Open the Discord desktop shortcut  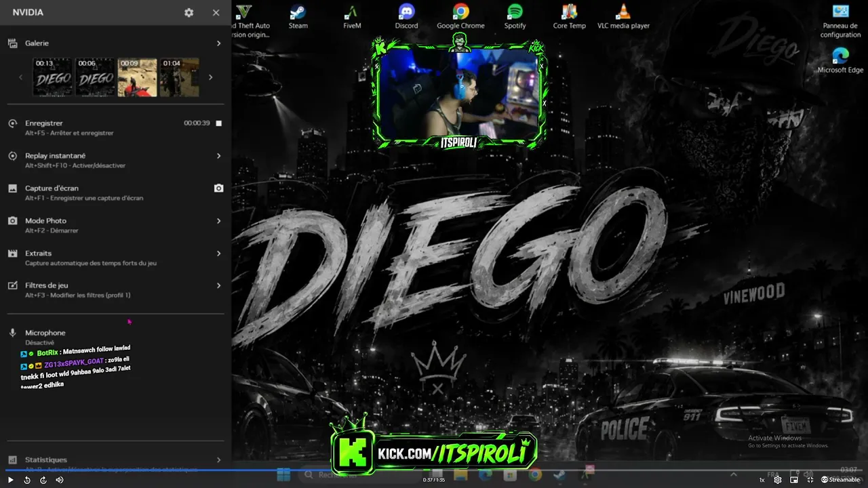[406, 18]
